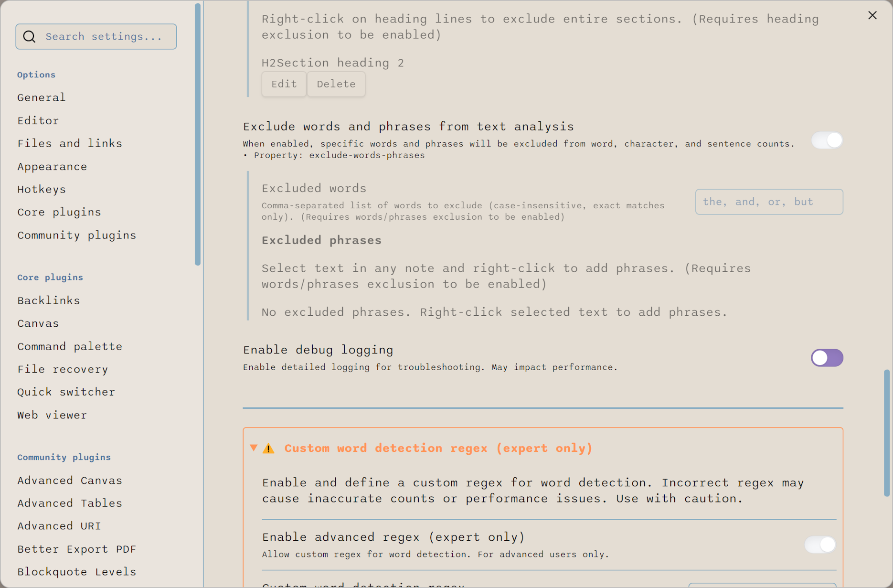Select Better Export PDF plugin
This screenshot has width=893, height=588.
click(77, 549)
